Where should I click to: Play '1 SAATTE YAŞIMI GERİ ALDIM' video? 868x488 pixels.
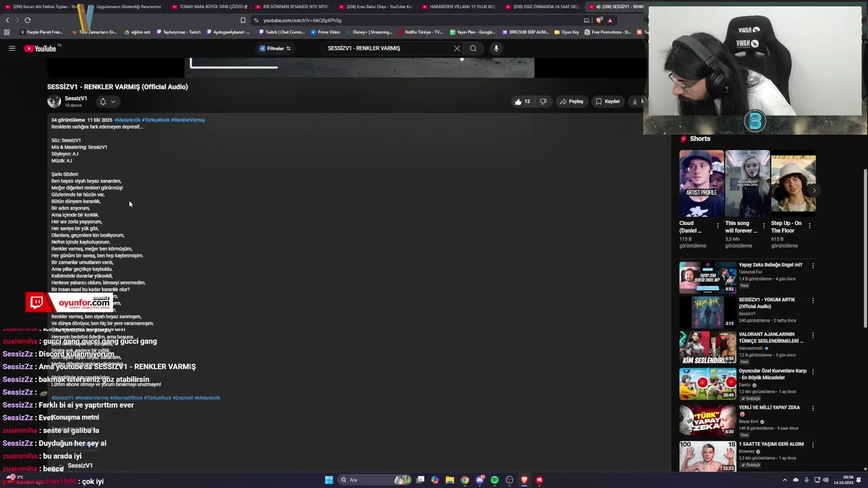[x=707, y=456]
